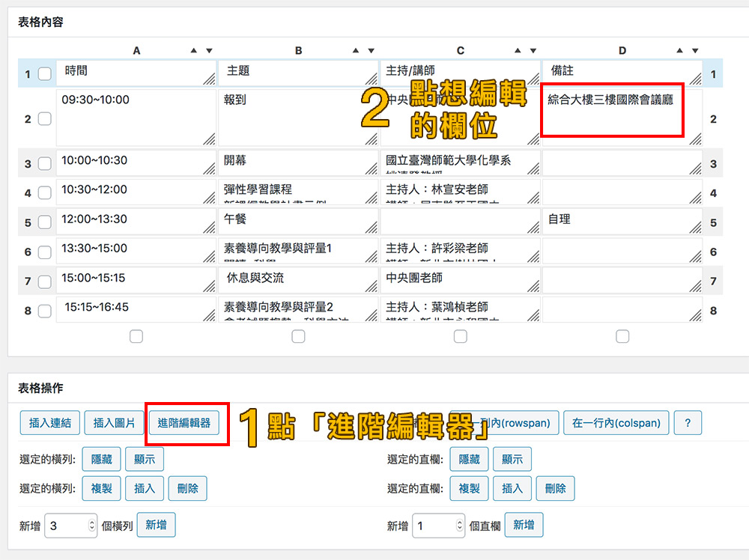
Task: Adjust the new rows count stepper
Action: 92,526
